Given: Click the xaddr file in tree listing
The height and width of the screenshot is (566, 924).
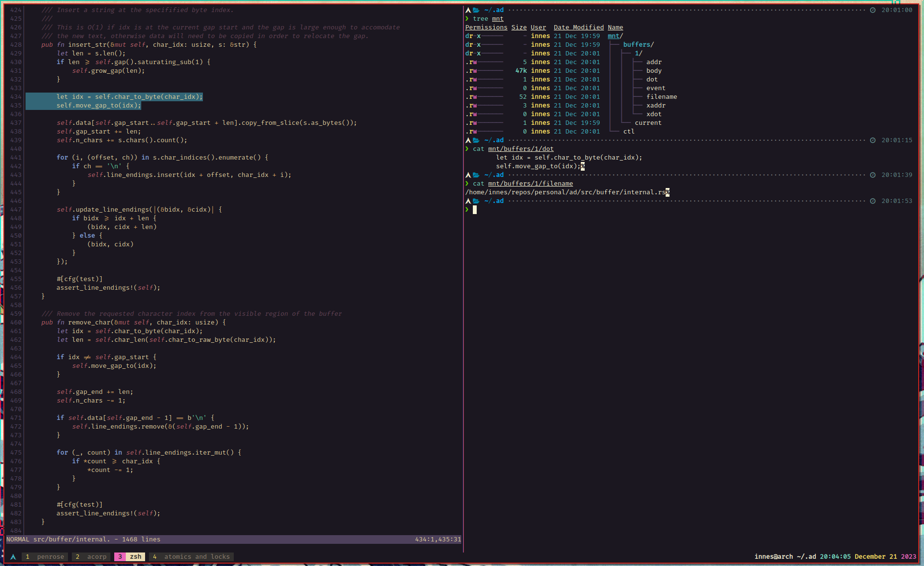Looking at the screenshot, I should 656,106.
